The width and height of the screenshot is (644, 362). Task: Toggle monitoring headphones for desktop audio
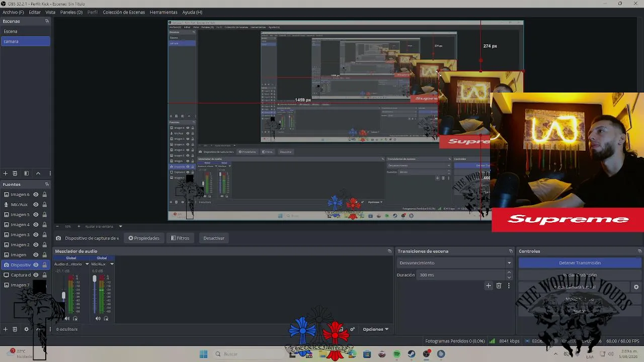tap(75, 319)
